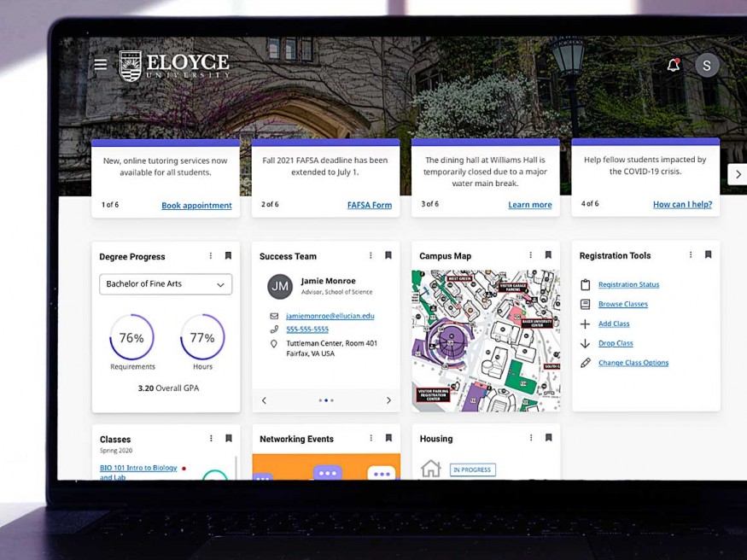Viewport: 747px width, 560px height.
Task: Click the Campus Map thumbnail image
Action: (485, 341)
